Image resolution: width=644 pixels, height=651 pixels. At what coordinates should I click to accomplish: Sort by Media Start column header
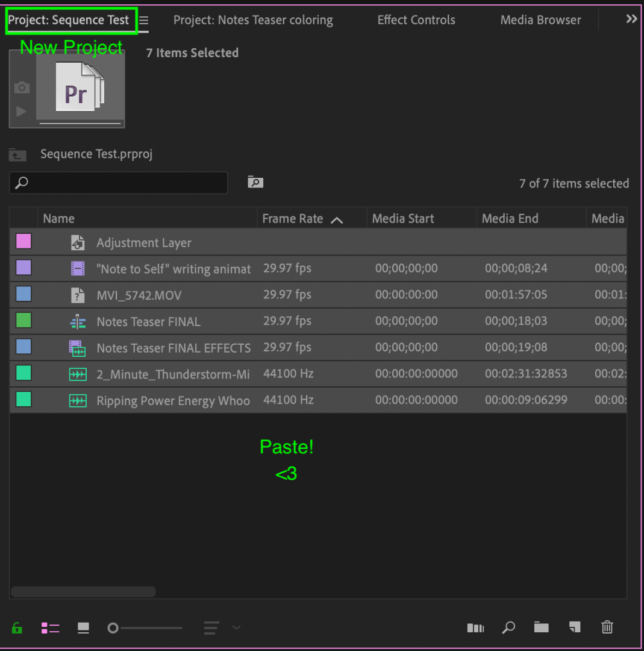pyautogui.click(x=403, y=218)
